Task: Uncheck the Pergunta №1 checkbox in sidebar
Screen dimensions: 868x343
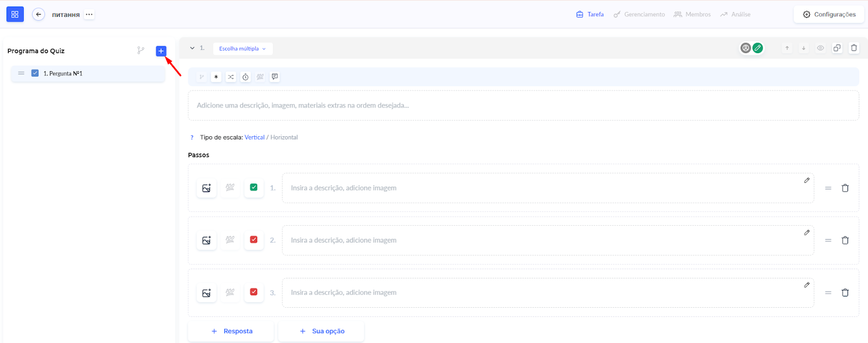Action: [x=35, y=73]
